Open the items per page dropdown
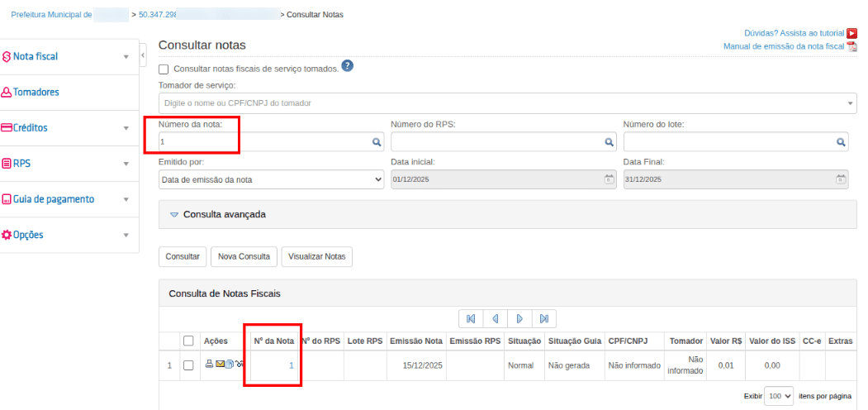Viewport: 868px width, 410px height. (779, 396)
